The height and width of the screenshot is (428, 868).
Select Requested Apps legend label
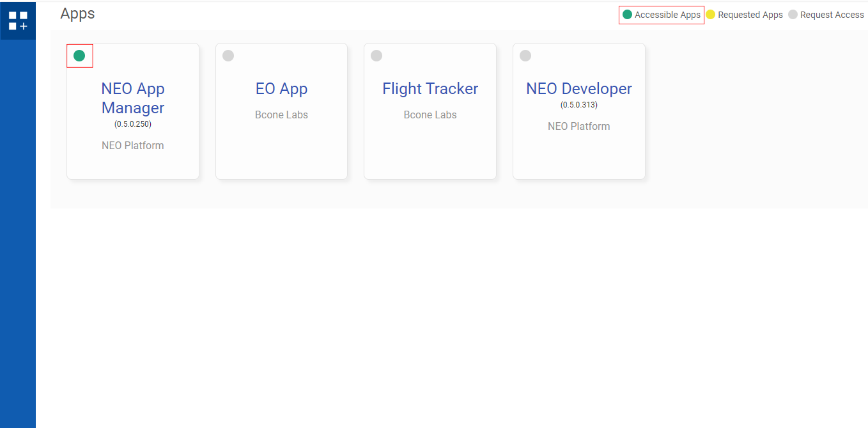click(750, 15)
